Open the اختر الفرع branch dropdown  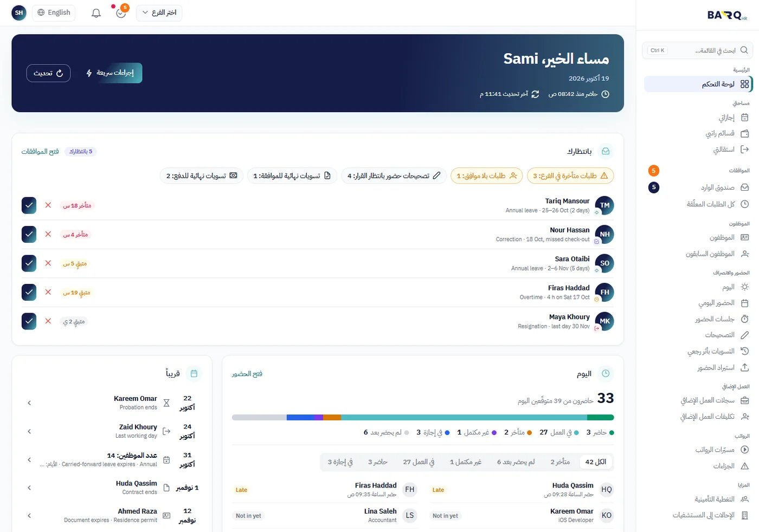coord(159,12)
